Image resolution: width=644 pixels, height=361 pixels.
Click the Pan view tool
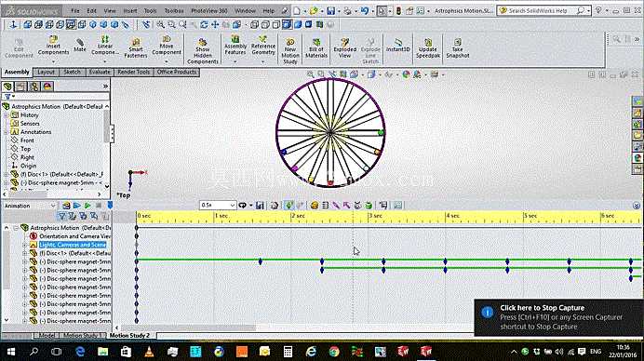[x=215, y=25]
